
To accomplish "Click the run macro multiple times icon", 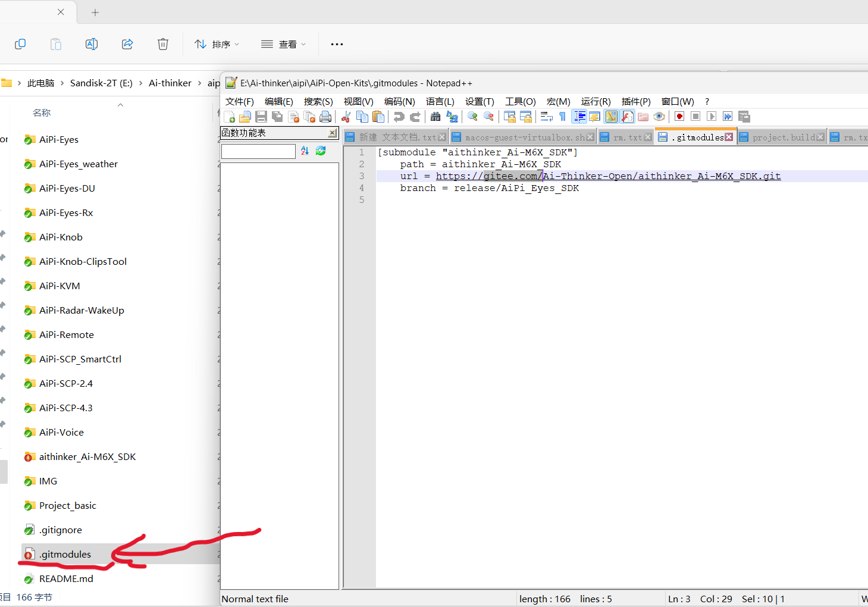I will pos(728,117).
